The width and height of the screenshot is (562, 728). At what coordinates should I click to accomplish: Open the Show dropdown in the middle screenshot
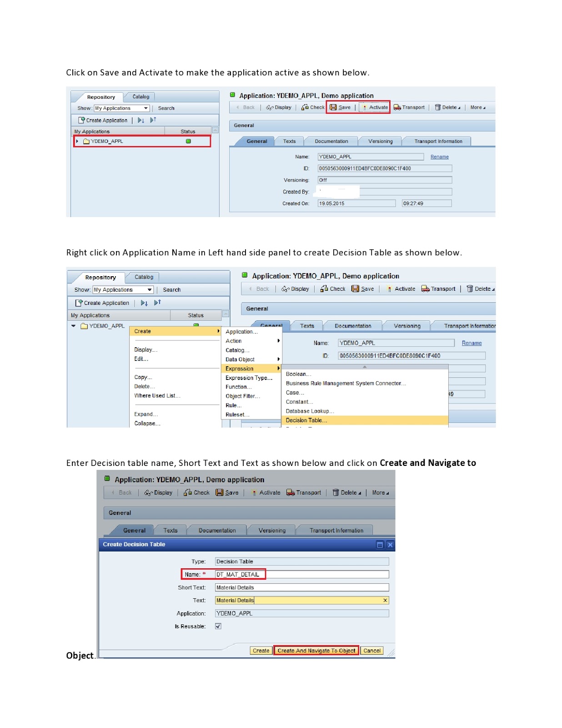150,289
